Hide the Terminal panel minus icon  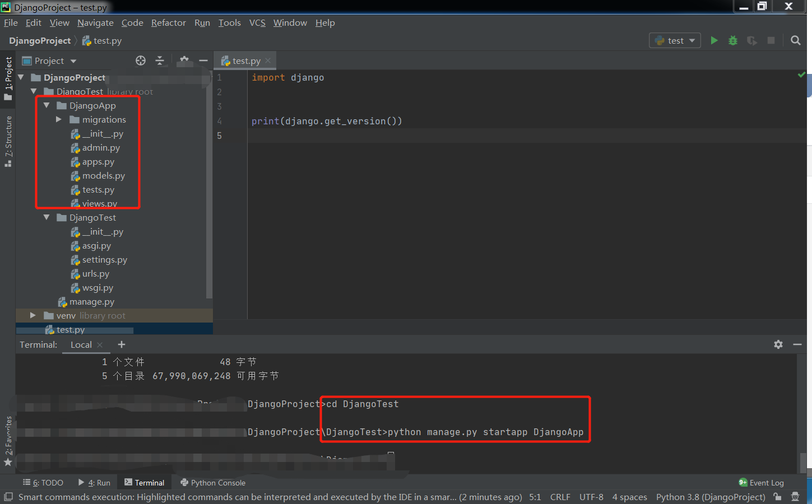pyautogui.click(x=797, y=344)
